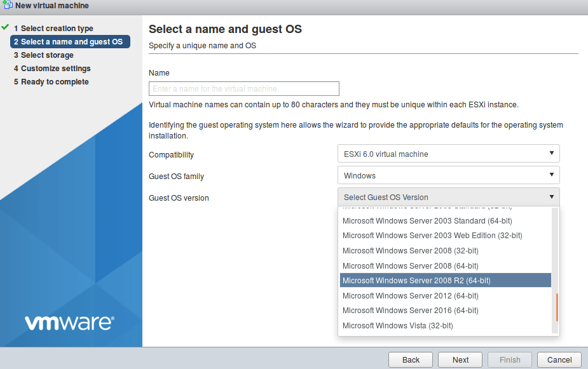Cancel the new virtual machine wizard
588x369 pixels.
(x=559, y=359)
